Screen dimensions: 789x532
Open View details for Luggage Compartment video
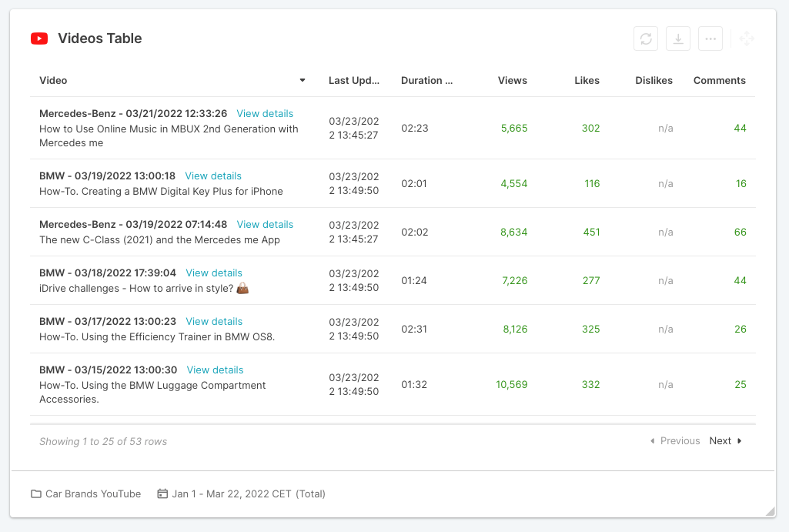215,370
